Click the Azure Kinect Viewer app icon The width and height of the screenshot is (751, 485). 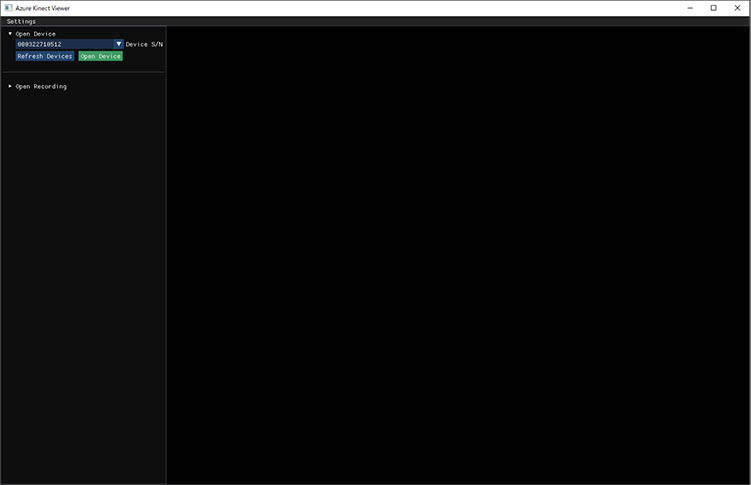pyautogui.click(x=9, y=8)
